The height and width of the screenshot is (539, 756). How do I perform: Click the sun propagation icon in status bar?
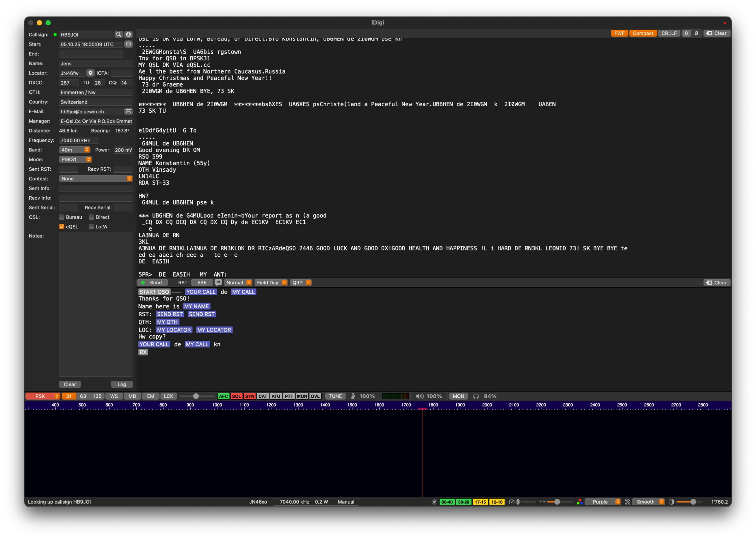(x=434, y=502)
